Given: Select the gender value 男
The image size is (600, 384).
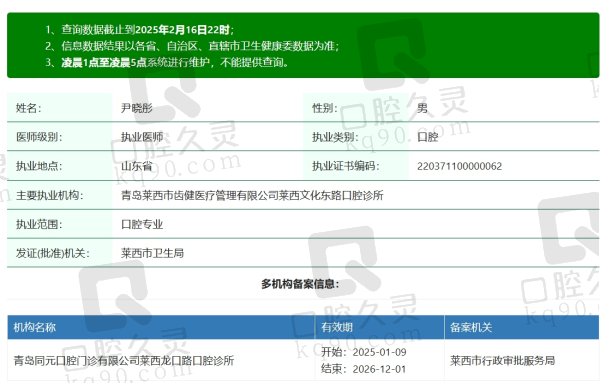Looking at the screenshot, I should tap(422, 108).
